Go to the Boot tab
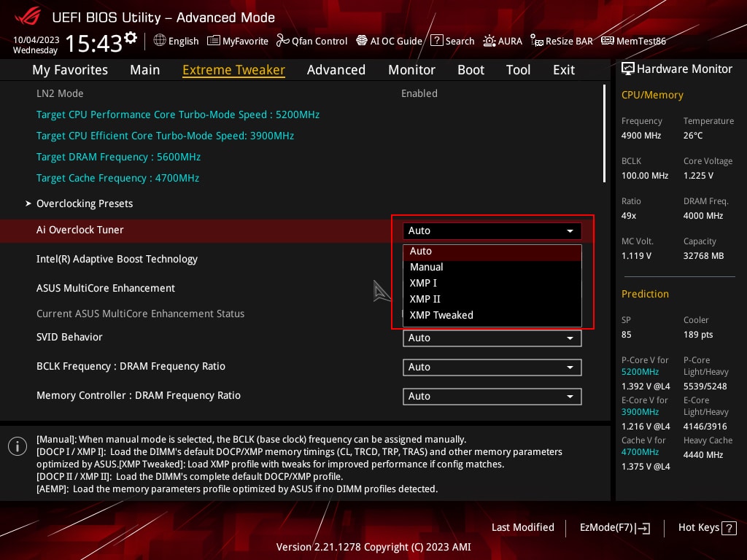This screenshot has width=747, height=560. click(471, 70)
